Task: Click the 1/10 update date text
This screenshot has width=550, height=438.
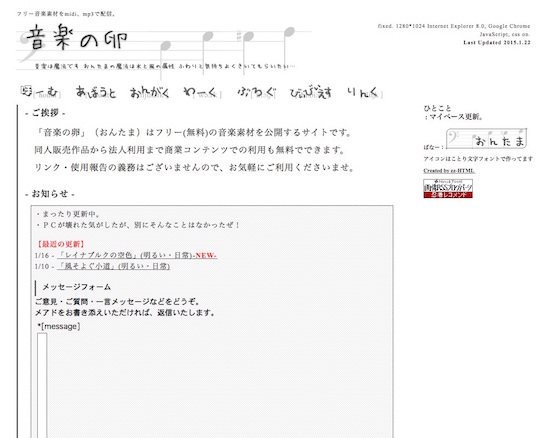Action: 42,267
